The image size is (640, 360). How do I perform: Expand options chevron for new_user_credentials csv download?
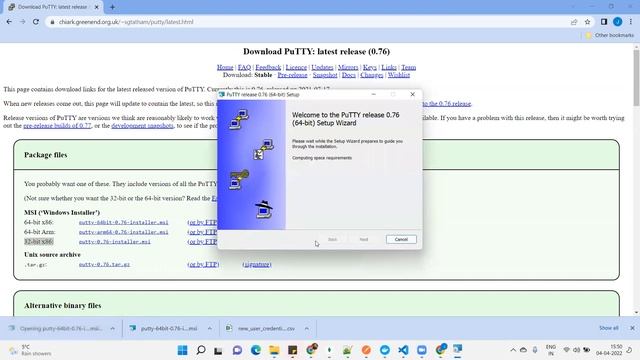pos(307,329)
